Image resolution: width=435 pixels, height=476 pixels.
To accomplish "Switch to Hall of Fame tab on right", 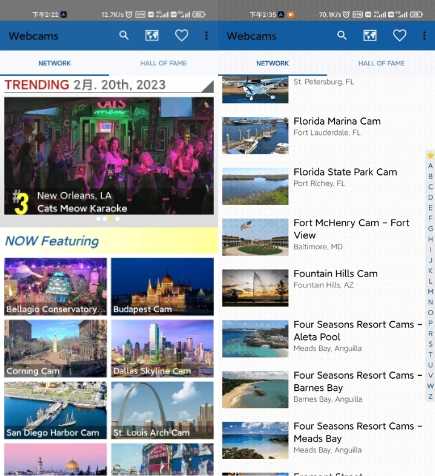I will [381, 63].
